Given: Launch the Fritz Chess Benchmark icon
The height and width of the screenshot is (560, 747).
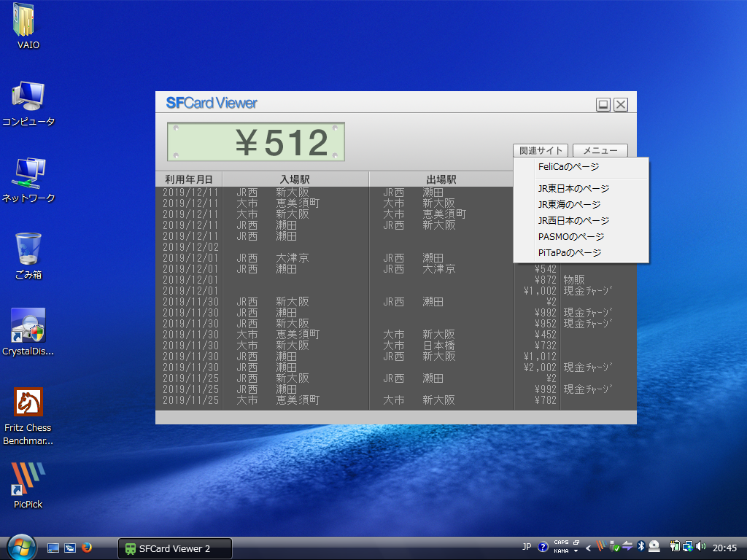Looking at the screenshot, I should [28, 416].
